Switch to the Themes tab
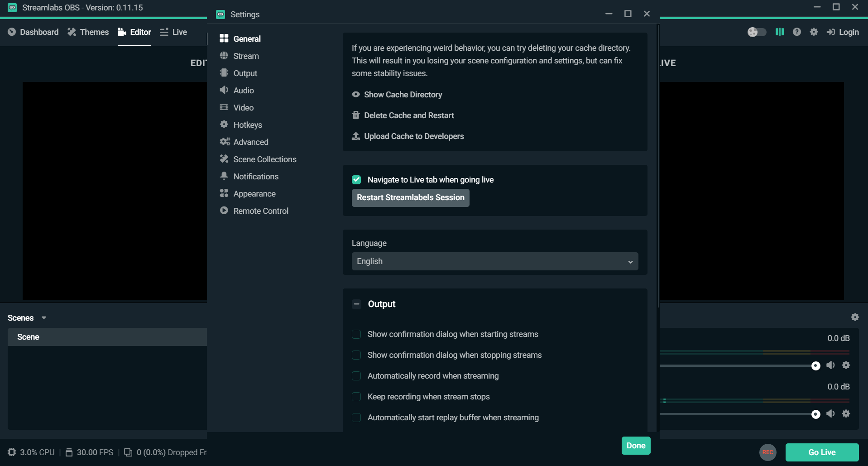 89,32
